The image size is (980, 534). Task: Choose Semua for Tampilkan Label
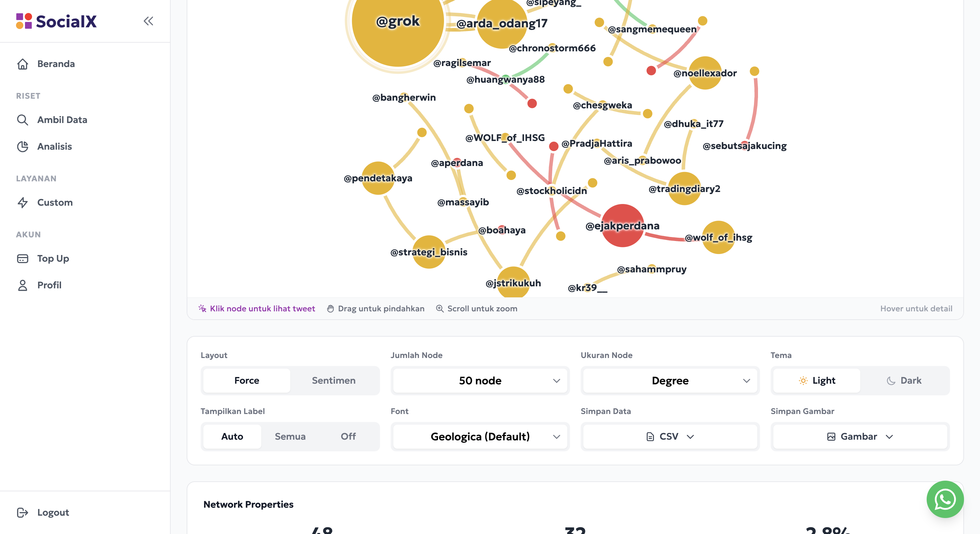tap(290, 436)
